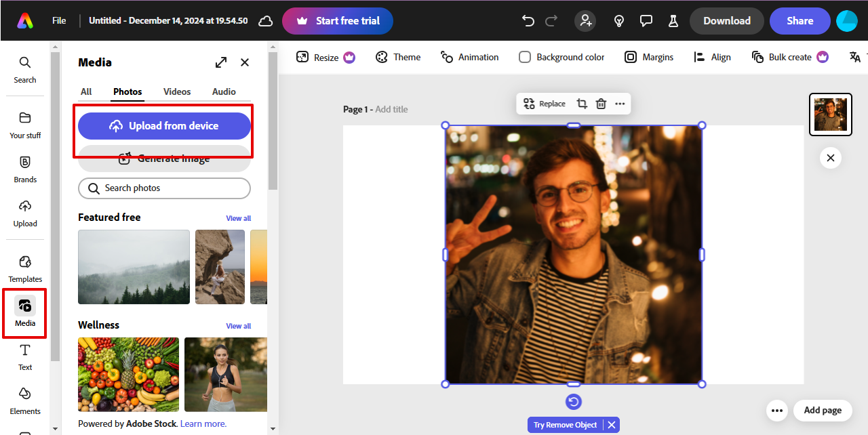Open the File menu
868x435 pixels.
click(59, 21)
